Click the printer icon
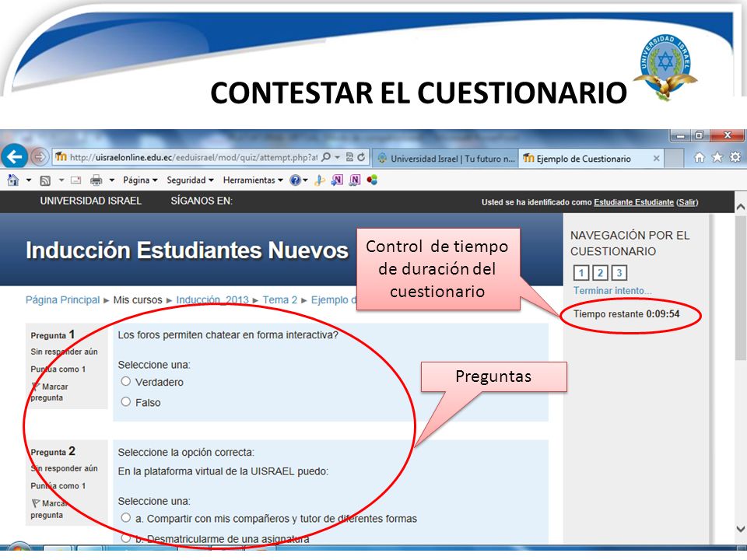 (96, 180)
